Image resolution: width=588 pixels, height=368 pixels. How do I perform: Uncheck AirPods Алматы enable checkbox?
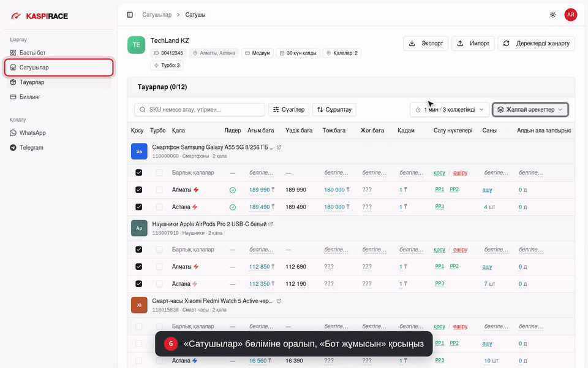pyautogui.click(x=139, y=267)
